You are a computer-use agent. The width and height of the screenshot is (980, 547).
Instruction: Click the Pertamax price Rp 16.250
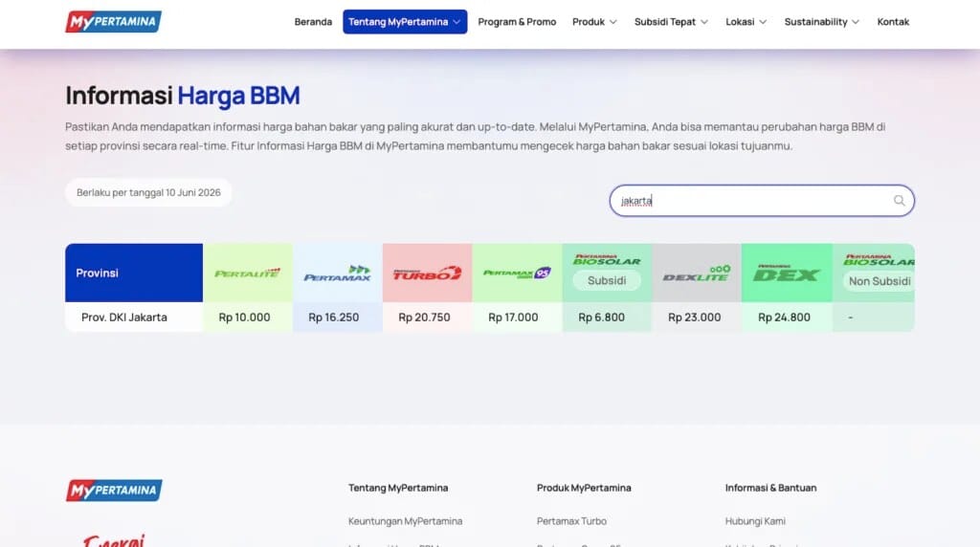[x=334, y=317]
